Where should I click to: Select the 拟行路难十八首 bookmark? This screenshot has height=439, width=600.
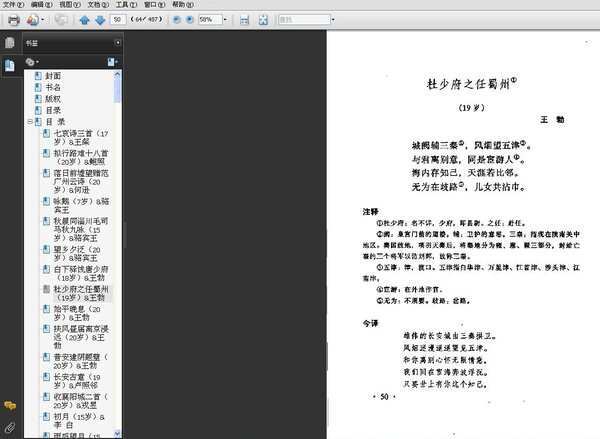click(81, 157)
